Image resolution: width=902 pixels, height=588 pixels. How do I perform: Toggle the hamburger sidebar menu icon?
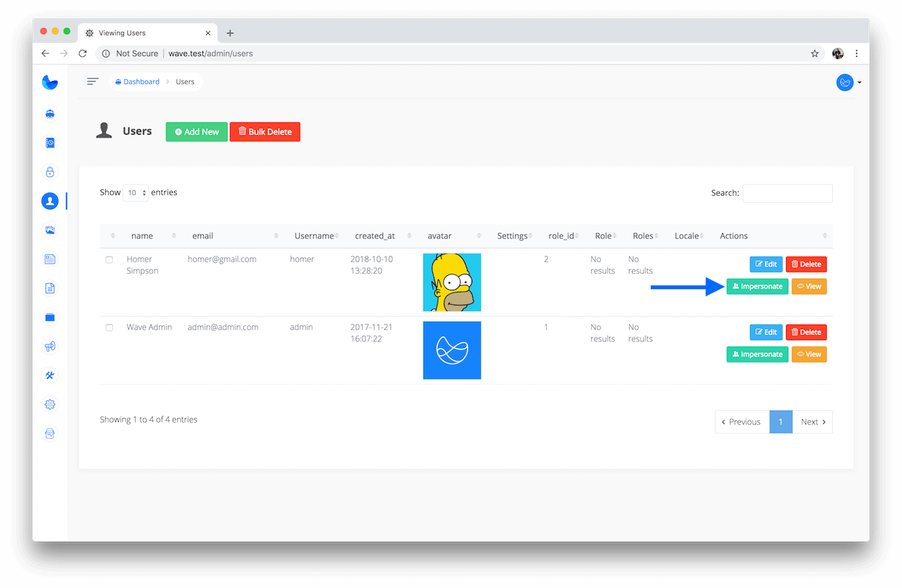93,82
